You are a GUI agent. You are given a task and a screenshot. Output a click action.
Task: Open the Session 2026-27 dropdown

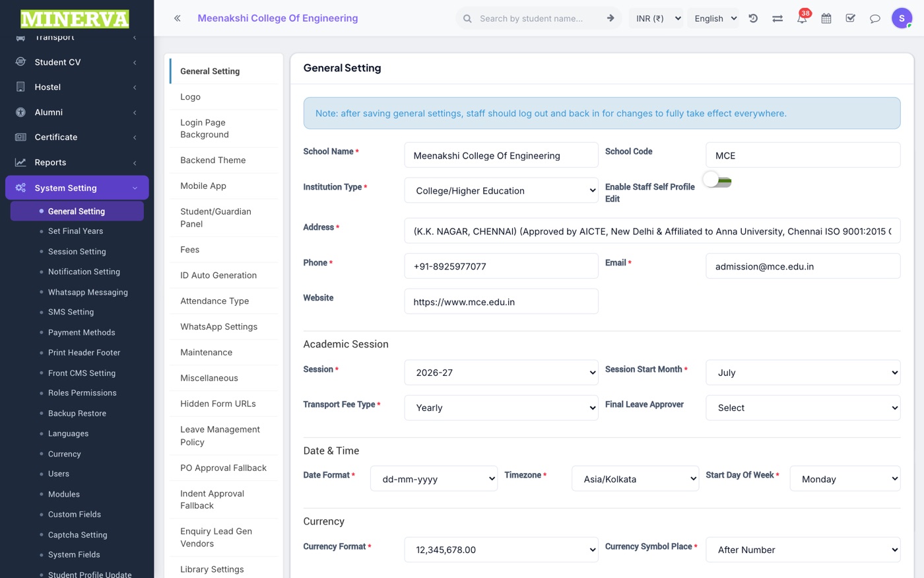tap(502, 373)
